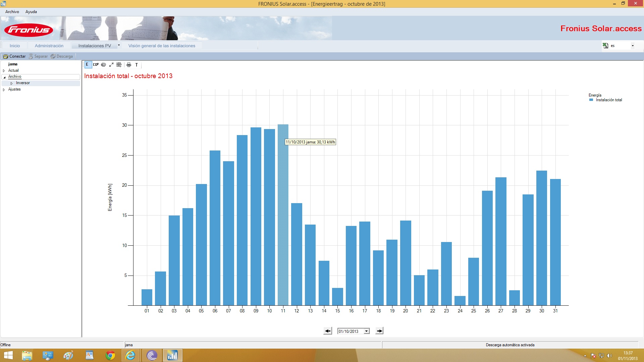Expand the Actual tree node
This screenshot has width=644, height=362.
coord(4,71)
